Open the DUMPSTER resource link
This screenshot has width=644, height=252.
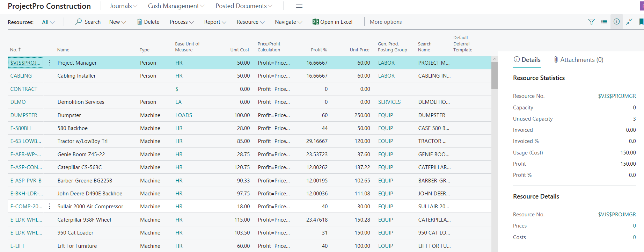24,115
